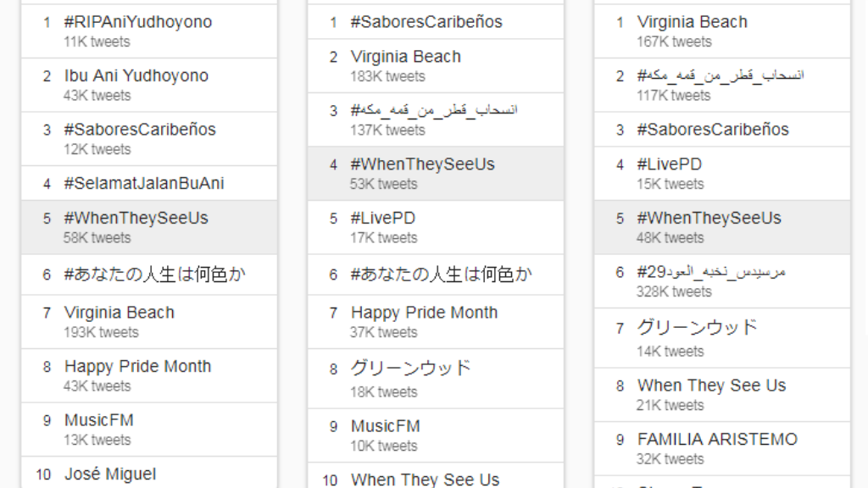
Task: Open #SaboresCaribeños trend showing 12K tweets
Action: pyautogui.click(x=140, y=130)
